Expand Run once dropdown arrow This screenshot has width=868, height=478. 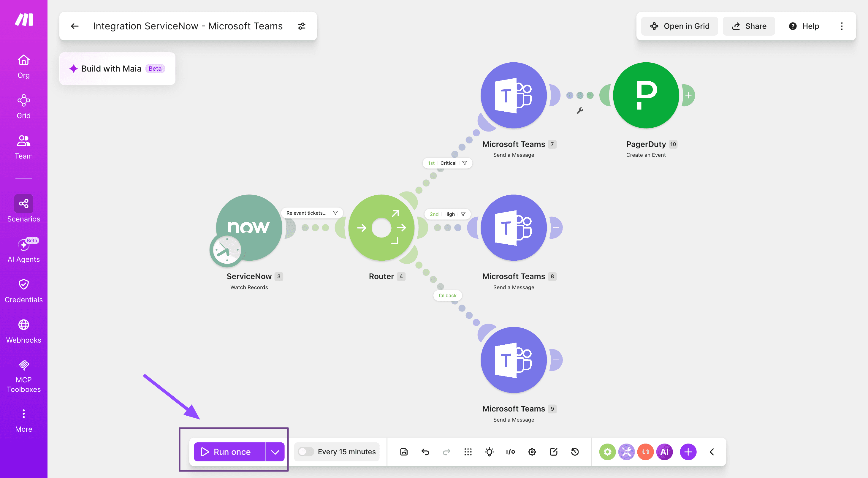pos(275,452)
